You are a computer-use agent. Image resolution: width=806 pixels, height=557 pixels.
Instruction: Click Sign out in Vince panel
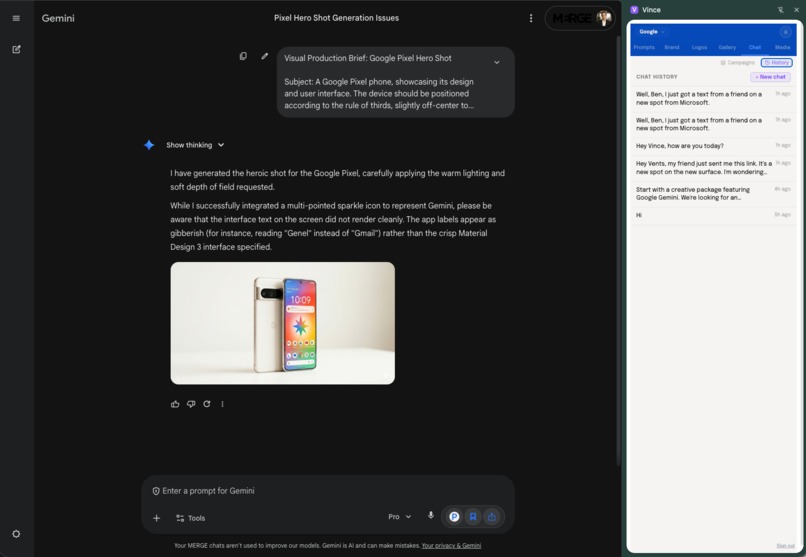[x=785, y=546]
